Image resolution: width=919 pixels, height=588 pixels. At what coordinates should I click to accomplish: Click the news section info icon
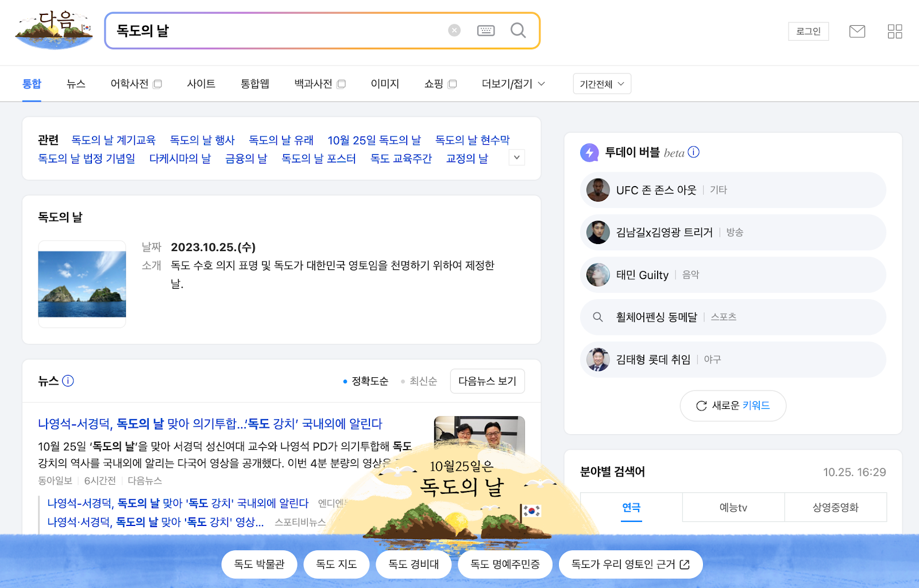(x=68, y=381)
